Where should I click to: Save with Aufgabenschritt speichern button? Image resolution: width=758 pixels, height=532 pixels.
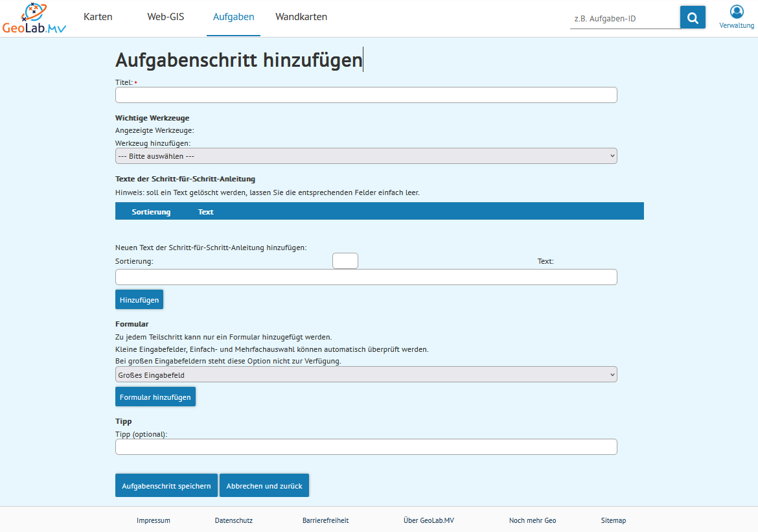pos(167,486)
